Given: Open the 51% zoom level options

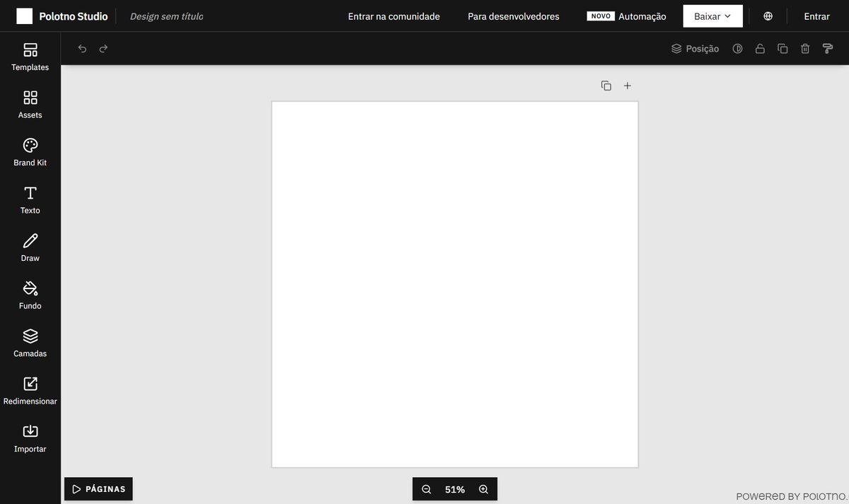Looking at the screenshot, I should click(x=455, y=489).
